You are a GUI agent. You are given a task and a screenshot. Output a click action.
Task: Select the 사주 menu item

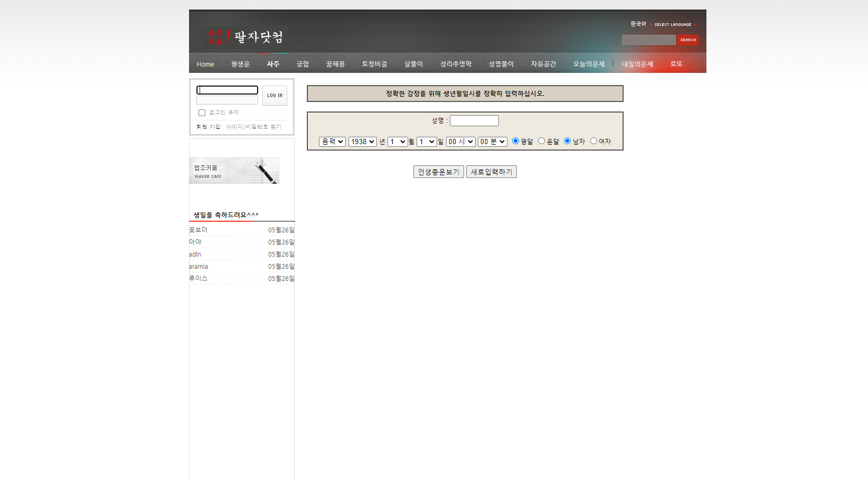tap(273, 64)
